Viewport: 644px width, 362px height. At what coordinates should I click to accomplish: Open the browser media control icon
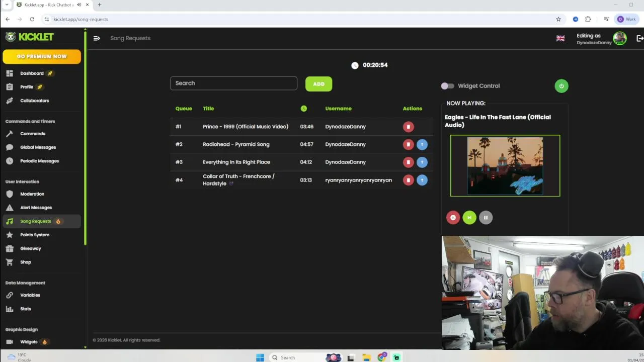pos(606,19)
